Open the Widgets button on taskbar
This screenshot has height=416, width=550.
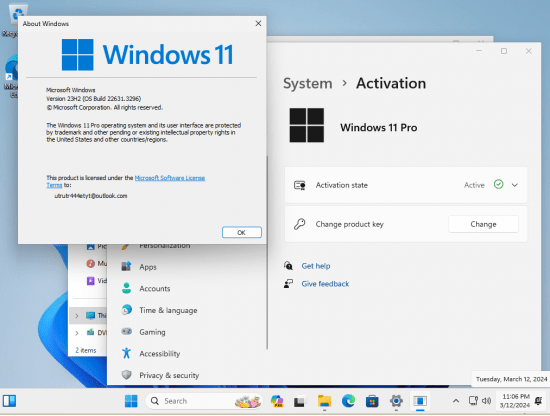coord(9,401)
